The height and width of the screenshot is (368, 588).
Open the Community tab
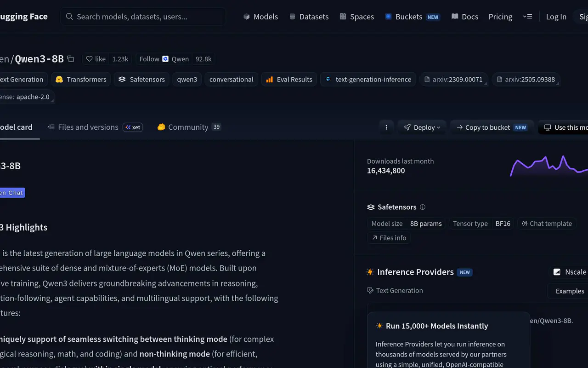189,127
